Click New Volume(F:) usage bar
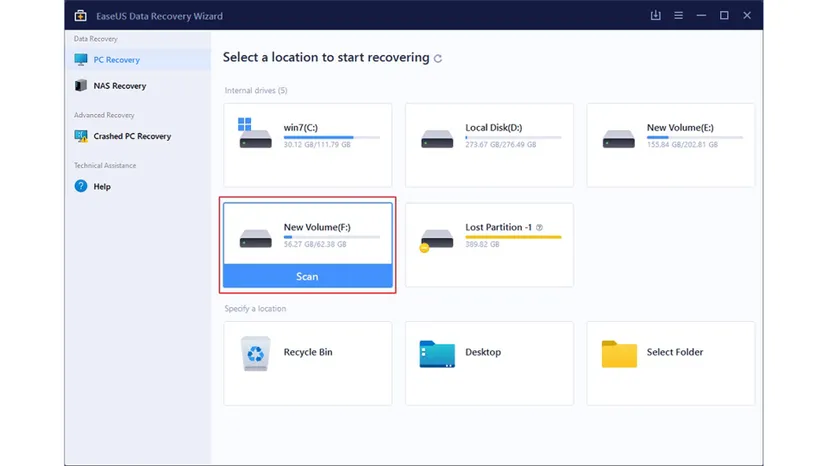Viewport: 828px width, 466px height. click(x=332, y=237)
